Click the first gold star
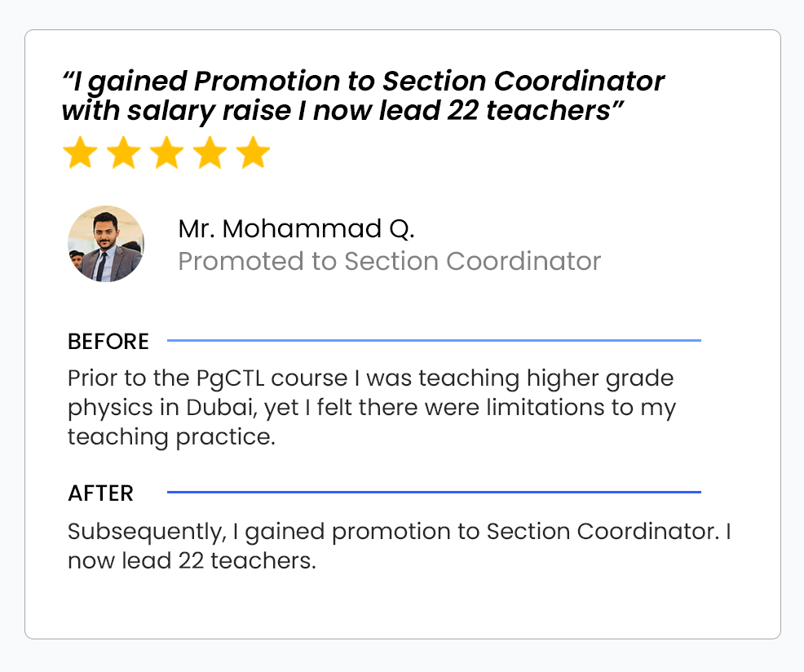Image resolution: width=804 pixels, height=672 pixels. (80, 153)
